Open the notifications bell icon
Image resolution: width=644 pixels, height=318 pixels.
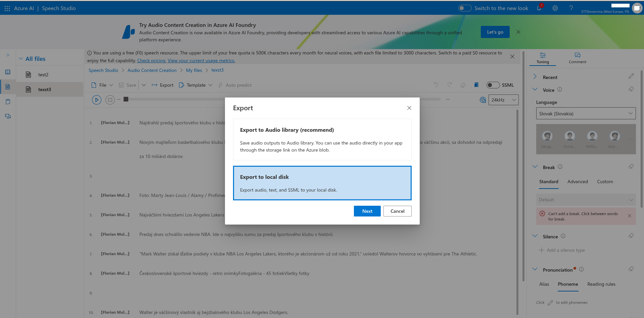click(539, 8)
